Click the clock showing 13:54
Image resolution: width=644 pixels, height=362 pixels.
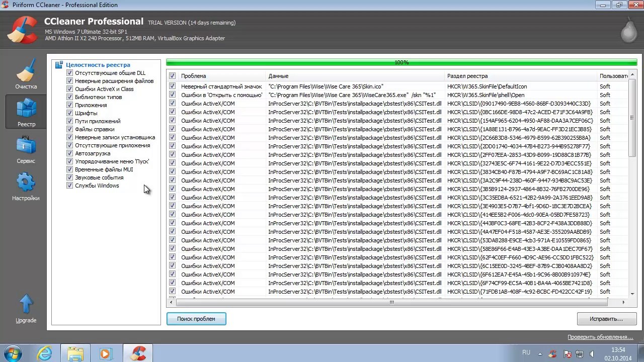618,350
